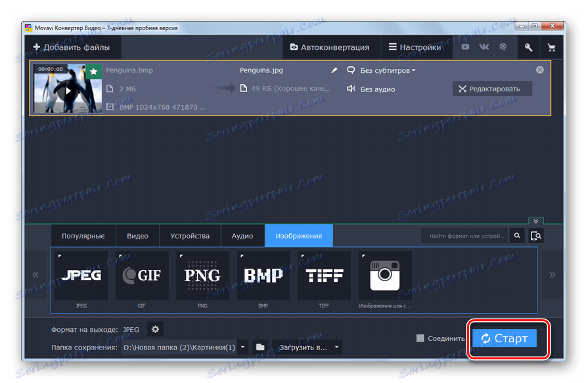Open the shopping cart purchase icon
The height and width of the screenshot is (383, 588).
(x=551, y=47)
